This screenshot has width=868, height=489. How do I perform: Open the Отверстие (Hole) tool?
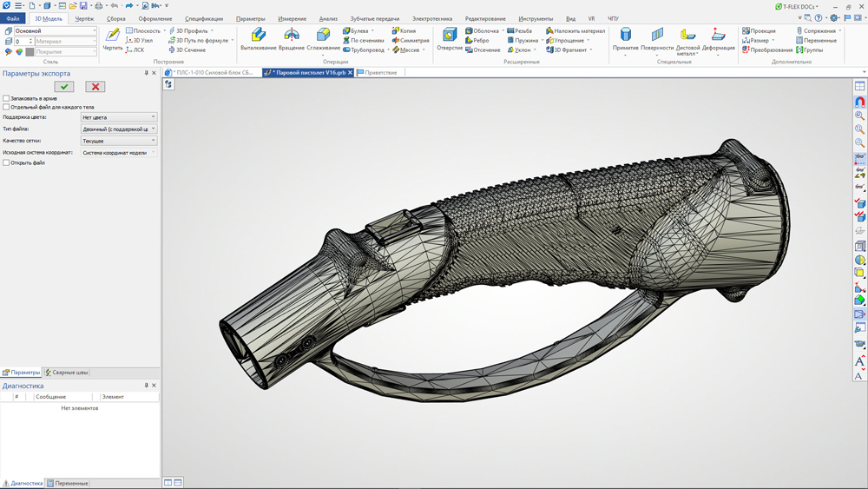[450, 38]
